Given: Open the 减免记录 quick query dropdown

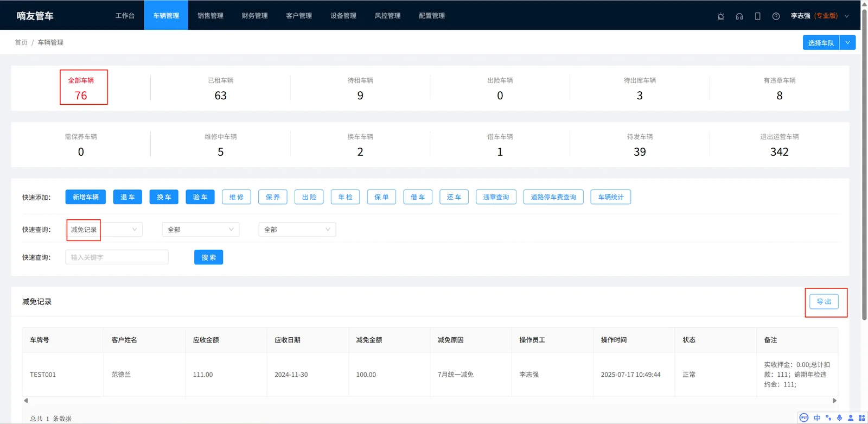Looking at the screenshot, I should (104, 230).
